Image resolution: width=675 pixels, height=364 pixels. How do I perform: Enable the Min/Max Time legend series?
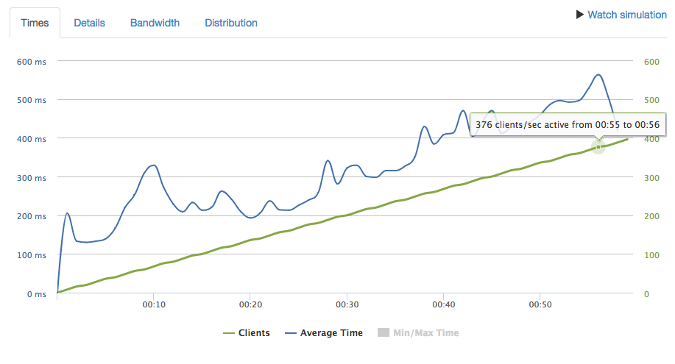(x=418, y=333)
